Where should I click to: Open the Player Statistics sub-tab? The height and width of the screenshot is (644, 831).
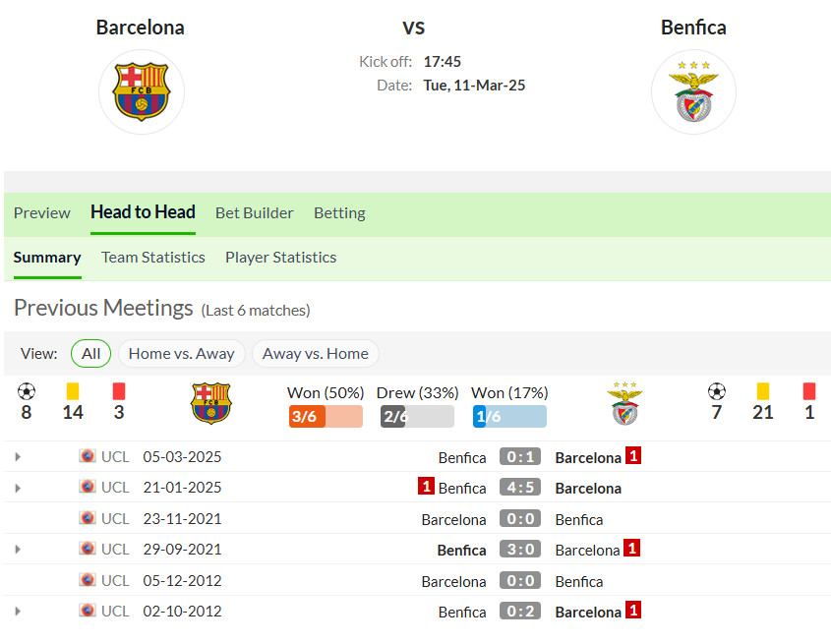pyautogui.click(x=281, y=258)
